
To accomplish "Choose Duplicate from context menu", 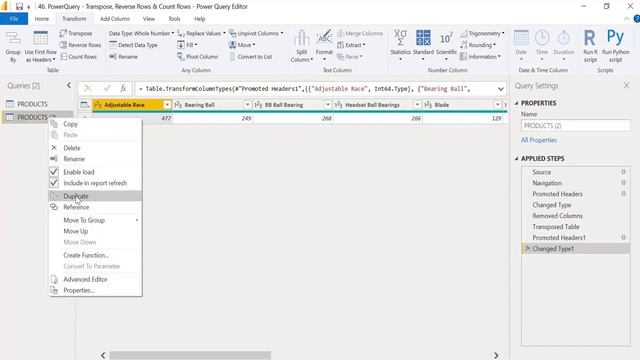I will click(95, 196).
